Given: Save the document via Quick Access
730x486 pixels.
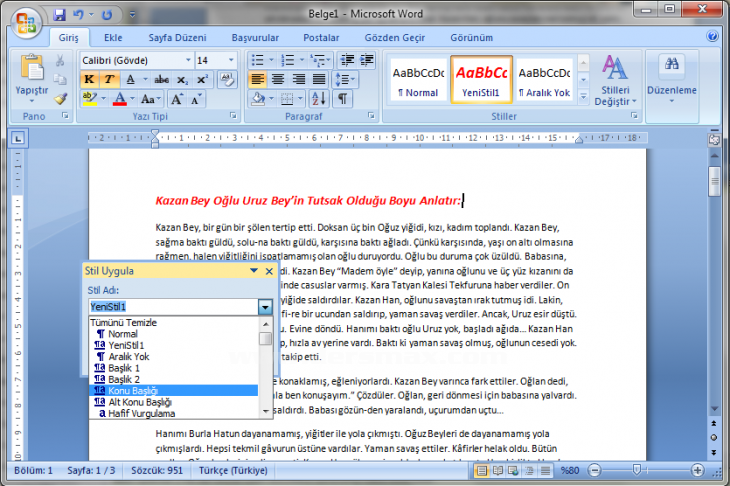Looking at the screenshot, I should (x=59, y=15).
